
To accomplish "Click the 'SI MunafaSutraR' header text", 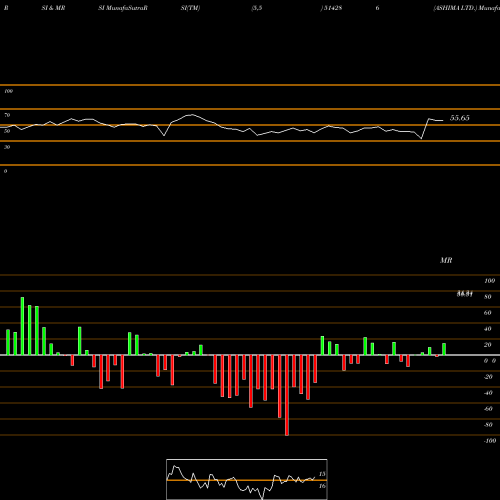I will click(123, 8).
